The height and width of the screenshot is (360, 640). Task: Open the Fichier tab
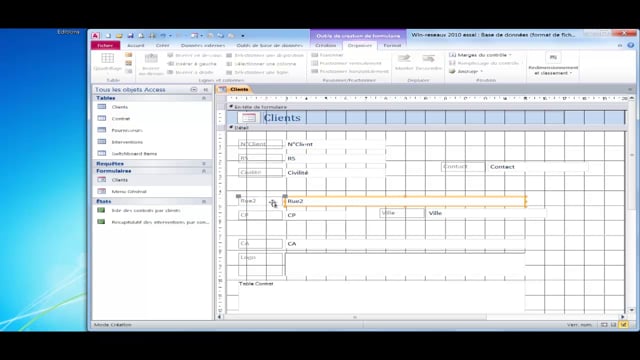coord(105,45)
